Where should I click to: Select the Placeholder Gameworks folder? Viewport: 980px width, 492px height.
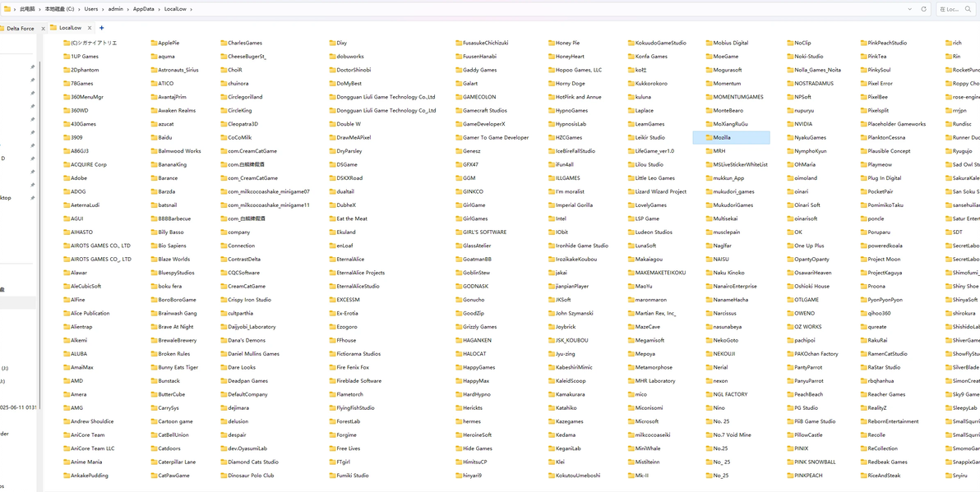coord(893,124)
